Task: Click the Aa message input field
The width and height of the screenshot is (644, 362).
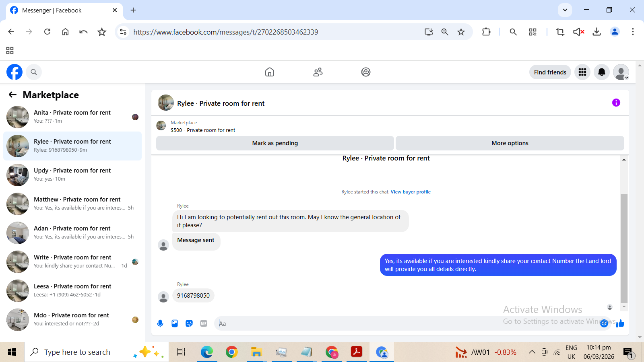Action: (407, 323)
